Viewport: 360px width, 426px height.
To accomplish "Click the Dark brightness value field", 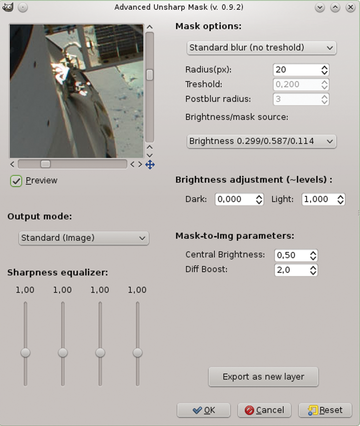I will pyautogui.click(x=235, y=199).
